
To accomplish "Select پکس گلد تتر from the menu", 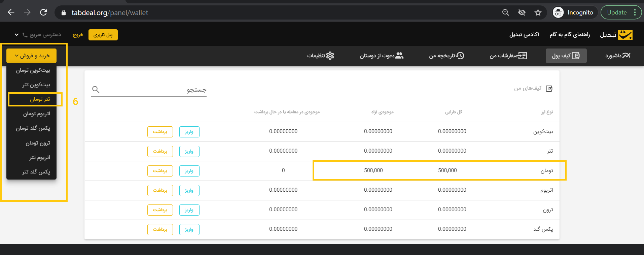I will click(x=36, y=172).
